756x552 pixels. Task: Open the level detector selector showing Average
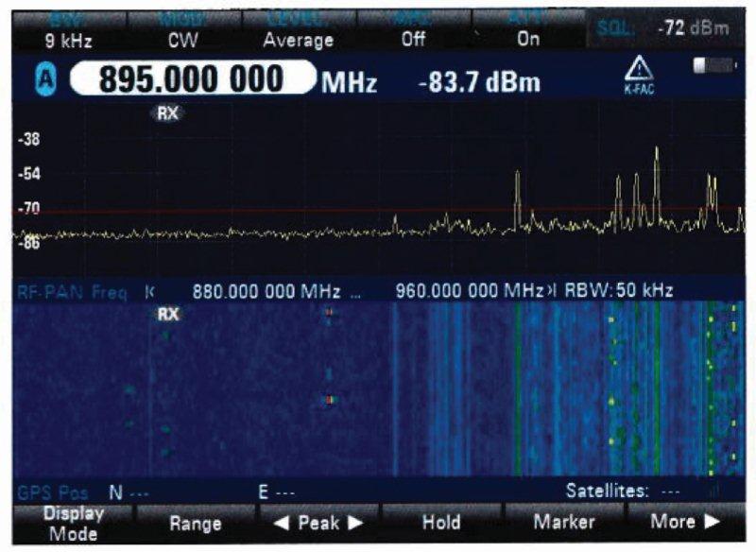click(x=299, y=30)
